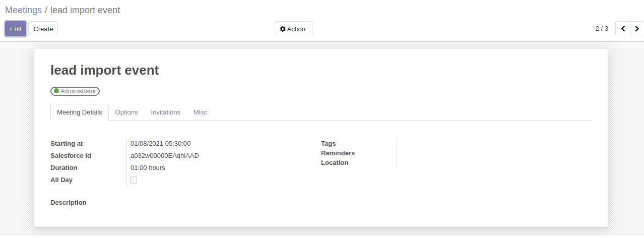The image size is (644, 238).
Task: Click the Edit button
Action: 16,29
